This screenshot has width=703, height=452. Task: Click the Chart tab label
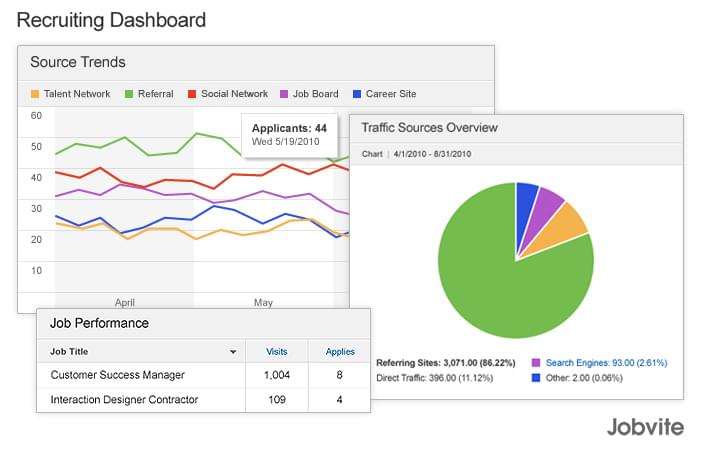click(372, 154)
